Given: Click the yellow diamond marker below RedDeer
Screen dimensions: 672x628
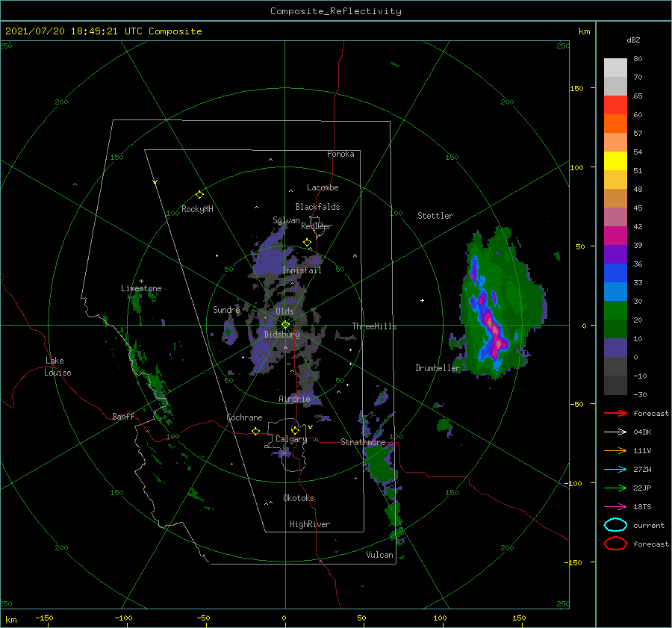Looking at the screenshot, I should click(x=307, y=243).
